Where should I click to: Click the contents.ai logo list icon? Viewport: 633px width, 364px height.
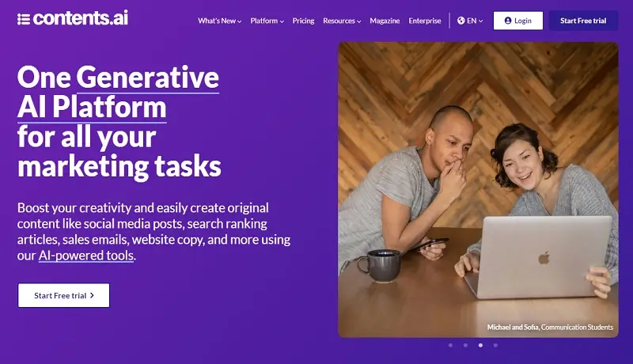point(24,19)
